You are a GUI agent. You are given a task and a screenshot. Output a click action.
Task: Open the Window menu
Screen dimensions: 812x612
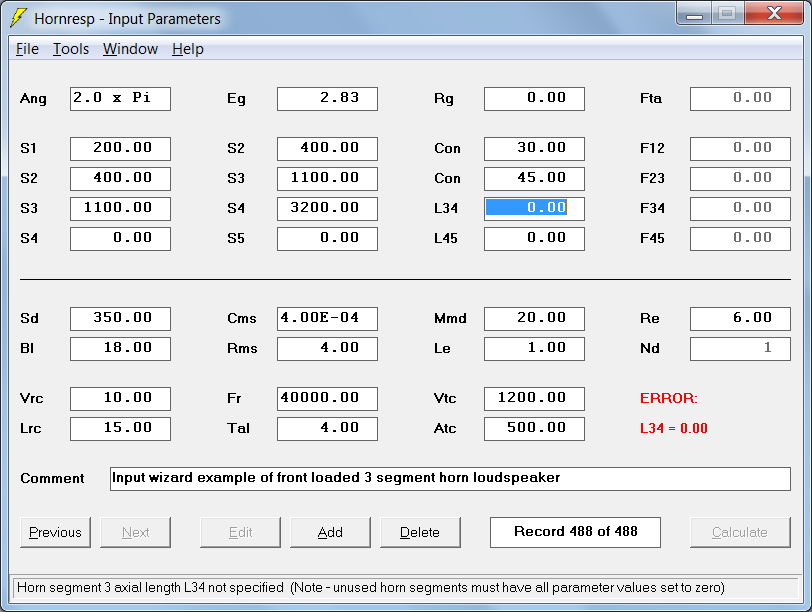(x=130, y=49)
